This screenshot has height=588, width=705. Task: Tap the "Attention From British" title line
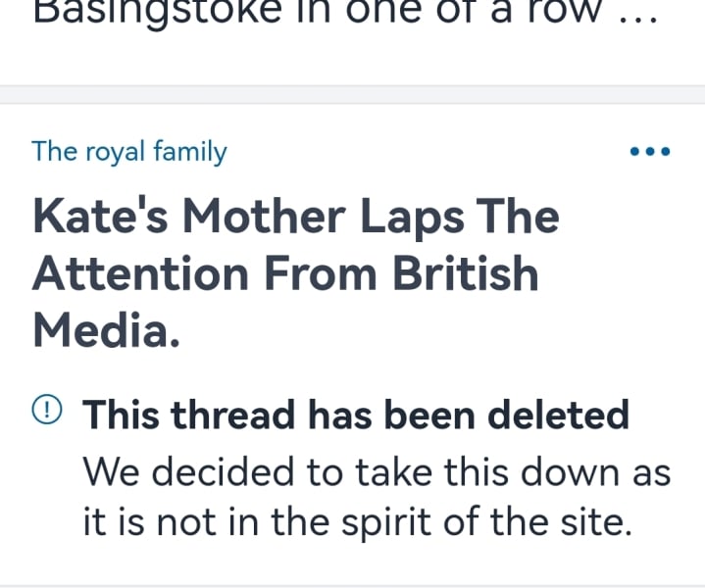tap(285, 274)
